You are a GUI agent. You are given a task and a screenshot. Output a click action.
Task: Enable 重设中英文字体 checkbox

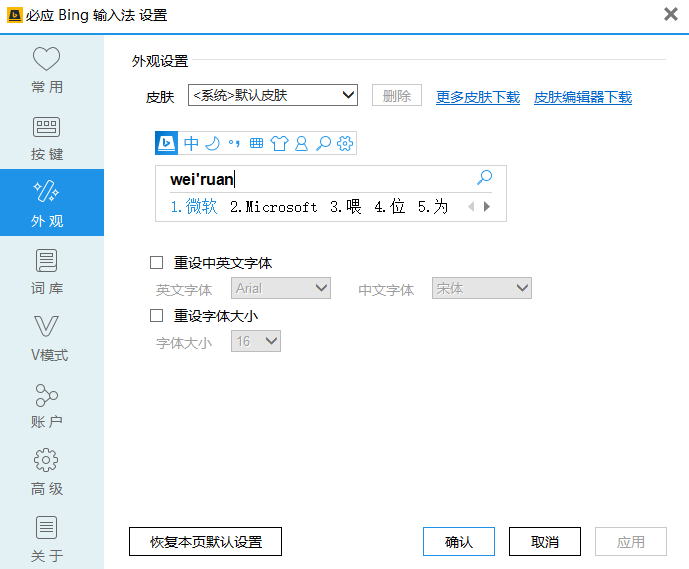(156, 263)
